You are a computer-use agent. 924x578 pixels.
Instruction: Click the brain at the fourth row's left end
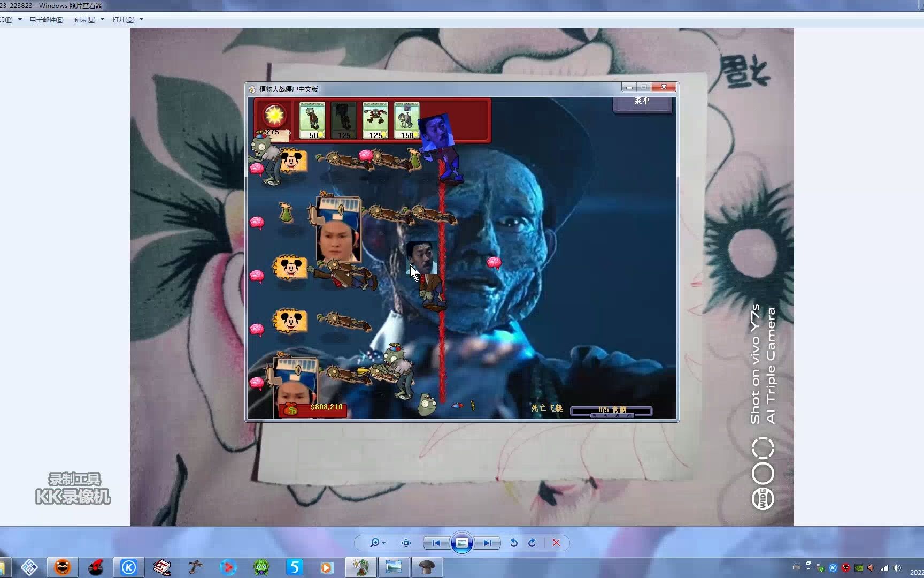tap(257, 329)
